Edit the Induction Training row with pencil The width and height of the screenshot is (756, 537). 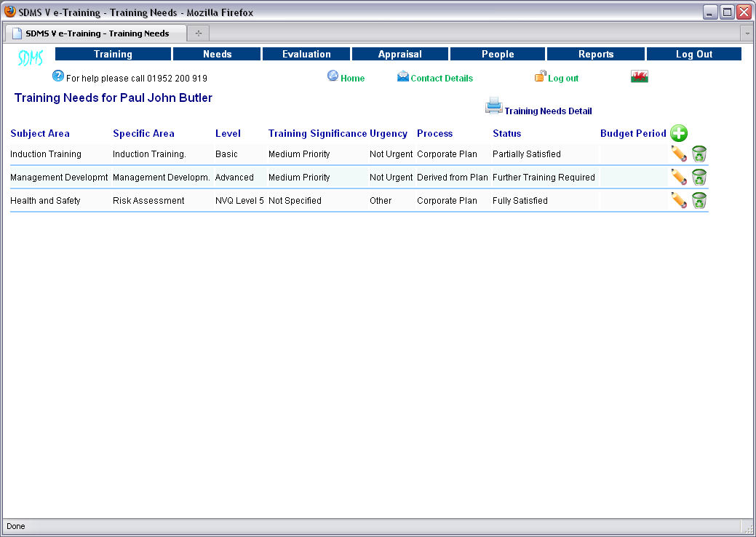(679, 154)
